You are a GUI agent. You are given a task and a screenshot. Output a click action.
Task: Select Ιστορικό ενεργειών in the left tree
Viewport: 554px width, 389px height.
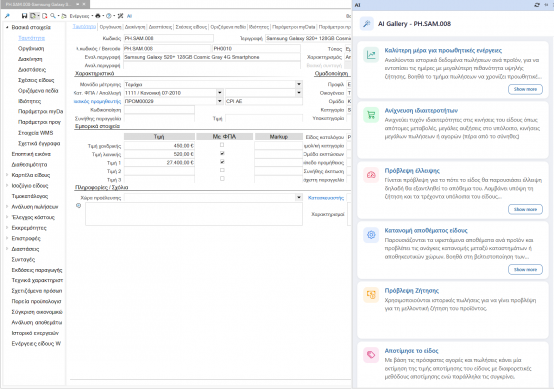[x=35, y=333]
